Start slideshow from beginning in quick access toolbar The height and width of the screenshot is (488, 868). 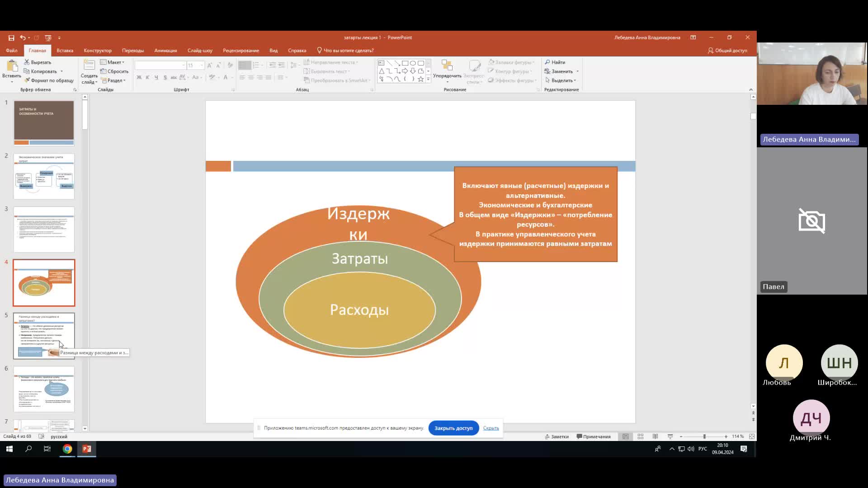[48, 38]
